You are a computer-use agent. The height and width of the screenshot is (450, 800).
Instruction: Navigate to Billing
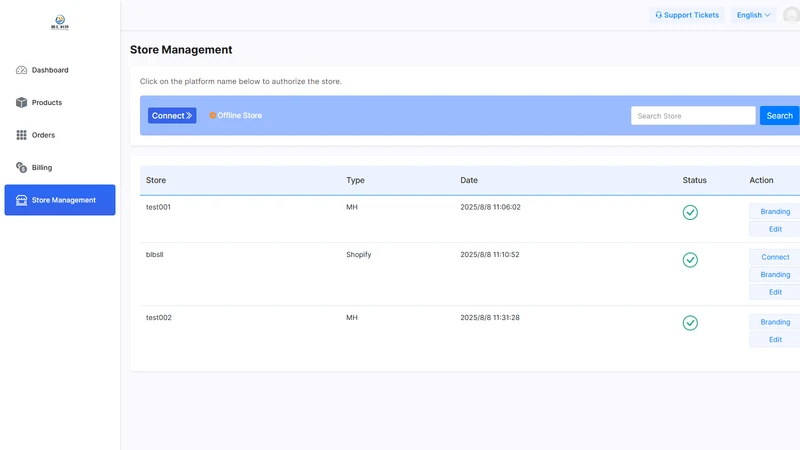(60, 167)
